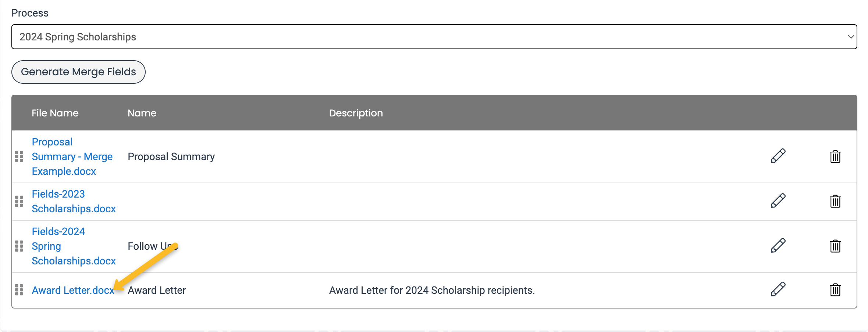
Task: Click drag handle beside Award Letter.docx
Action: coord(19,290)
